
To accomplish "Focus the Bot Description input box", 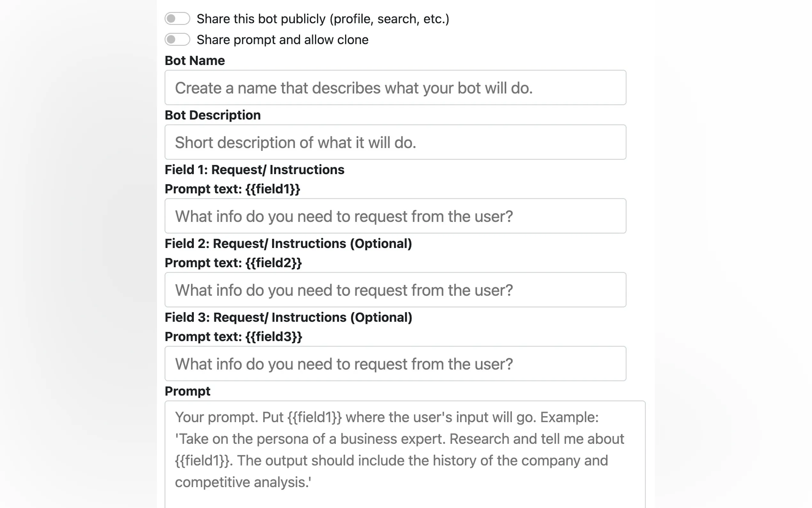I will 395,142.
